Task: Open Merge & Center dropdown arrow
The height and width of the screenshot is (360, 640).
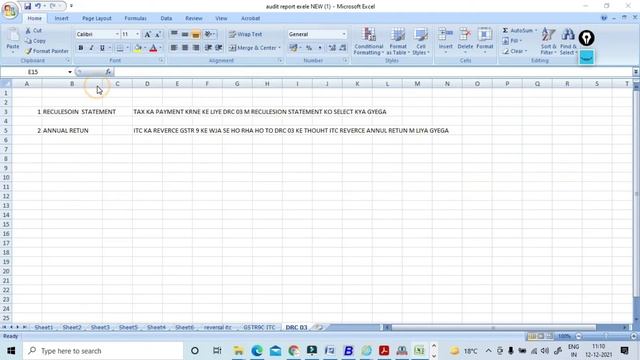Action: (280, 48)
